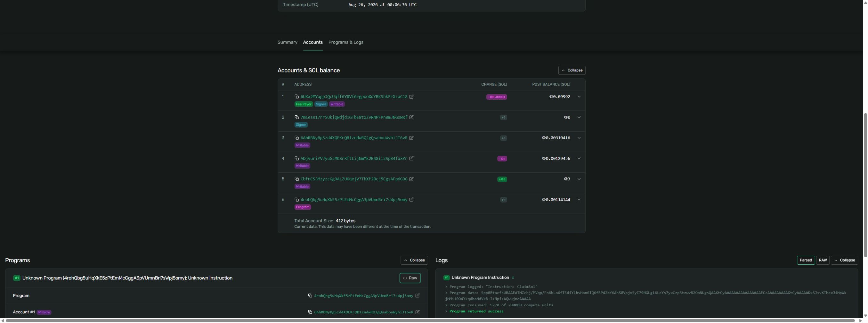Copy address 6UKx2MYagpJQcUqff6Y8Vf6rgpooXdYBKShkFrXzaC18
The width and height of the screenshot is (868, 323).
(x=296, y=97)
